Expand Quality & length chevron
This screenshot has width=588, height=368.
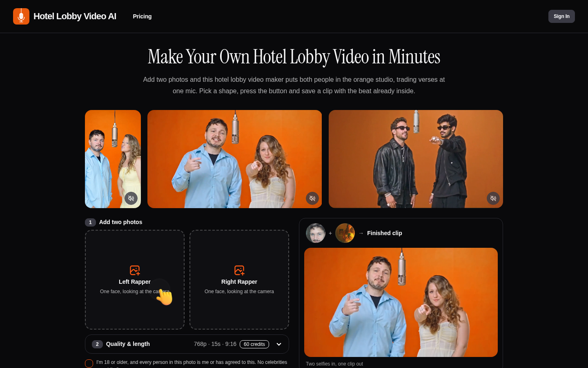click(x=279, y=344)
